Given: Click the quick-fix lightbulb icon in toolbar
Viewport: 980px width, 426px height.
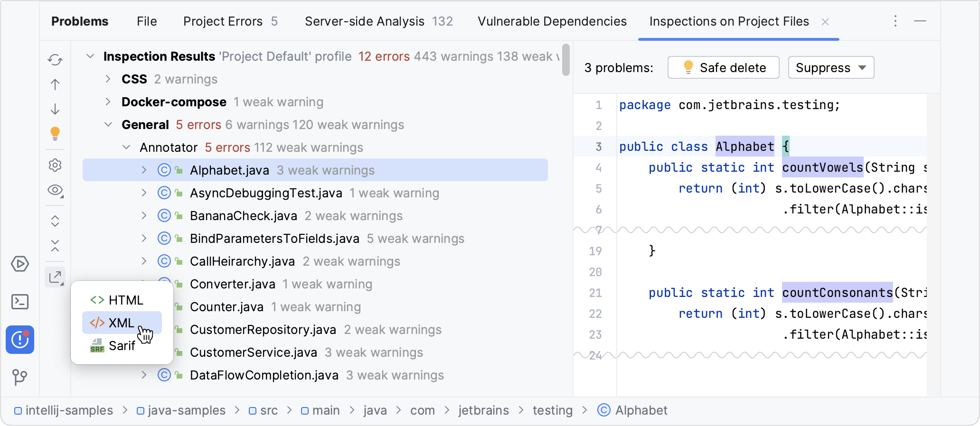Looking at the screenshot, I should tap(55, 134).
